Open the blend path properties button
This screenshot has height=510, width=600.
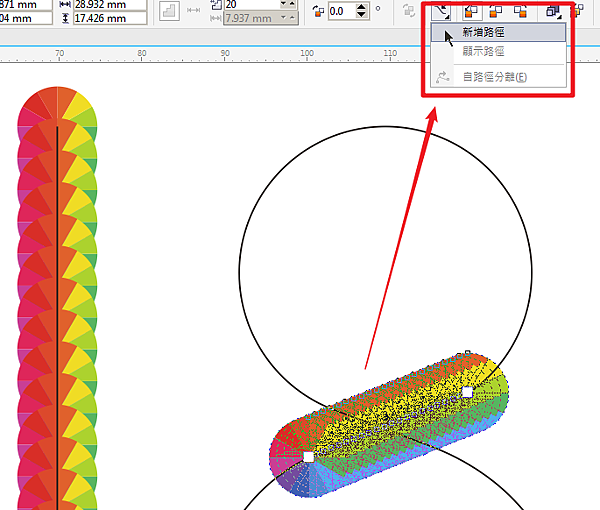(441, 11)
